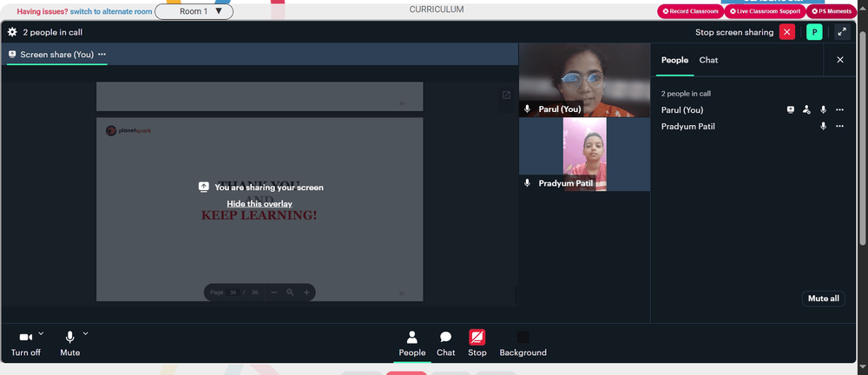
Task: Expand microphone options chevron
Action: [x=85, y=333]
